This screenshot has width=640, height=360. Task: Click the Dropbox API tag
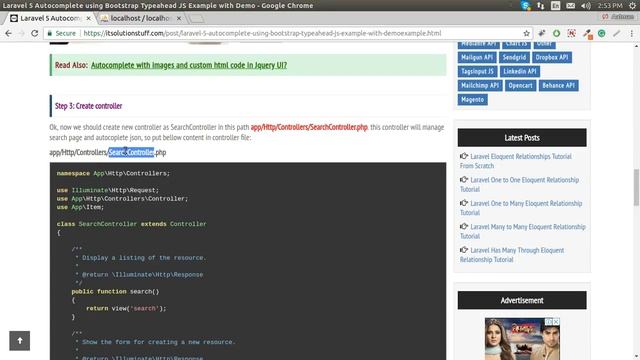(x=552, y=58)
